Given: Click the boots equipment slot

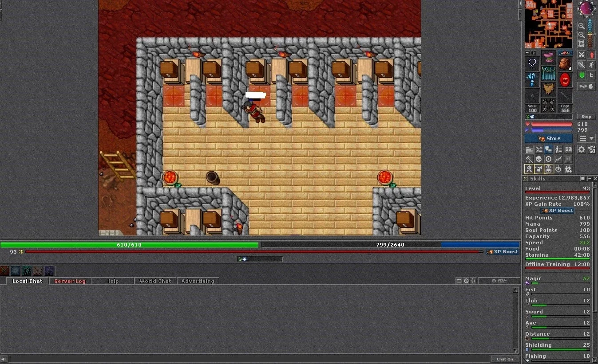Looking at the screenshot, I should coord(548,105).
